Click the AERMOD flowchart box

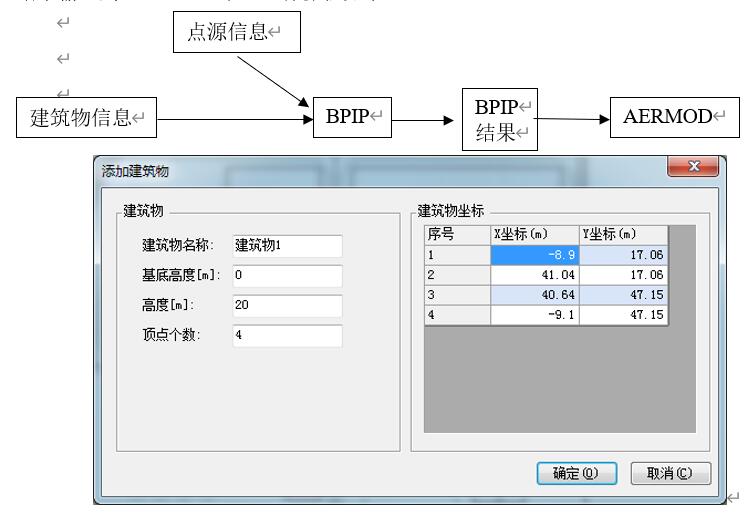(668, 117)
